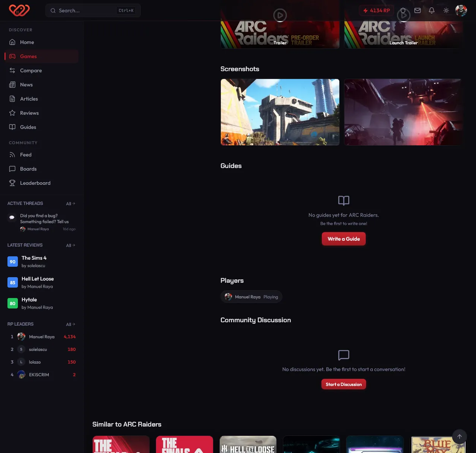Click the Feed icon under Community

click(12, 155)
